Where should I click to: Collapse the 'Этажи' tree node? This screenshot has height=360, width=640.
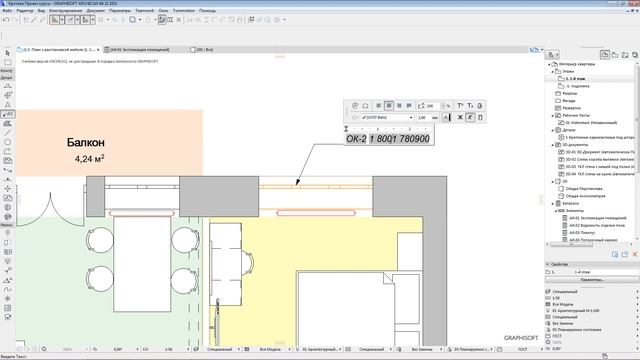click(553, 71)
